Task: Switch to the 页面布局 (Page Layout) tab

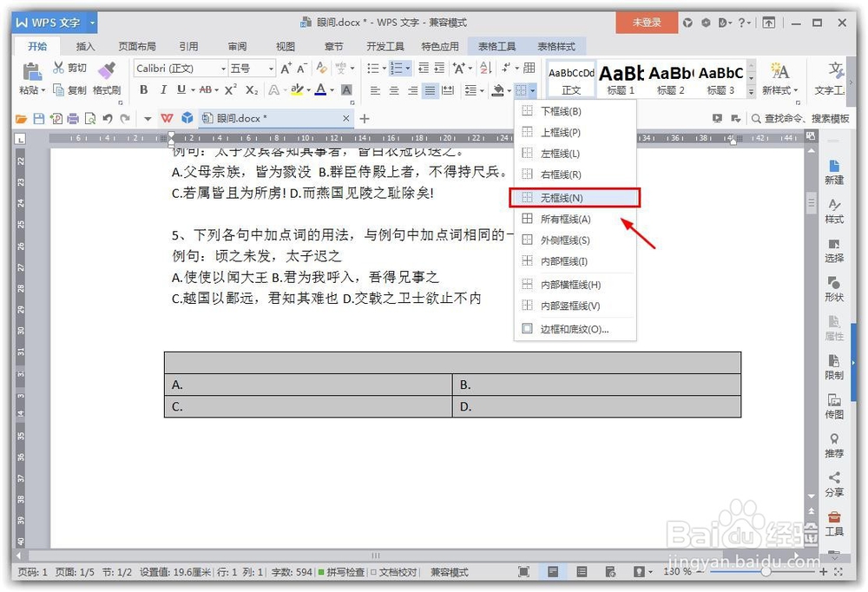Action: pyautogui.click(x=137, y=47)
